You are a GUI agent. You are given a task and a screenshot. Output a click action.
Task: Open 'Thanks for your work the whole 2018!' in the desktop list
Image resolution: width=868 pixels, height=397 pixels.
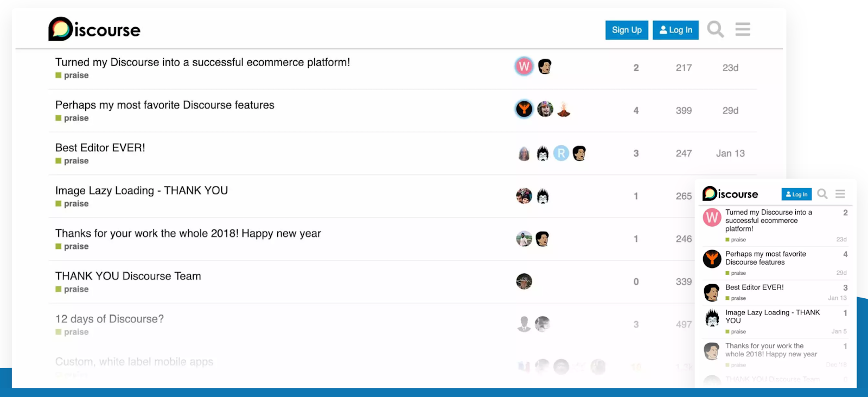(188, 234)
